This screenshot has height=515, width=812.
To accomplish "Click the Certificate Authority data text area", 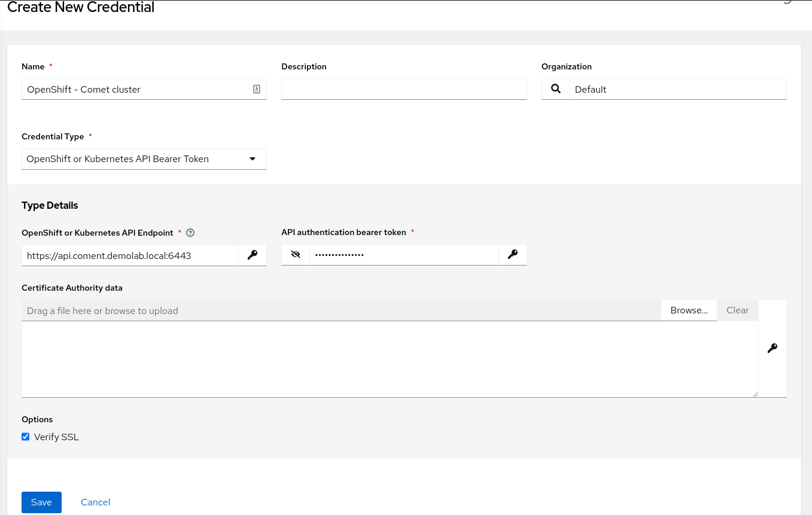I will [x=390, y=359].
